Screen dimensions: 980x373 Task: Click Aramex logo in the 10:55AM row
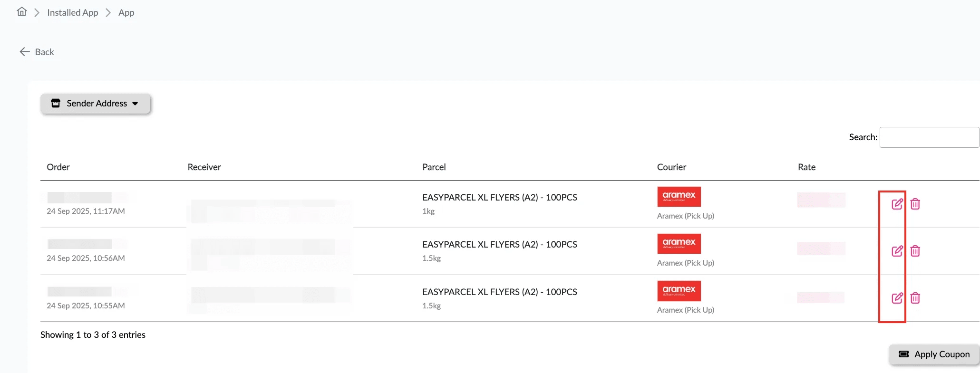coord(679,290)
